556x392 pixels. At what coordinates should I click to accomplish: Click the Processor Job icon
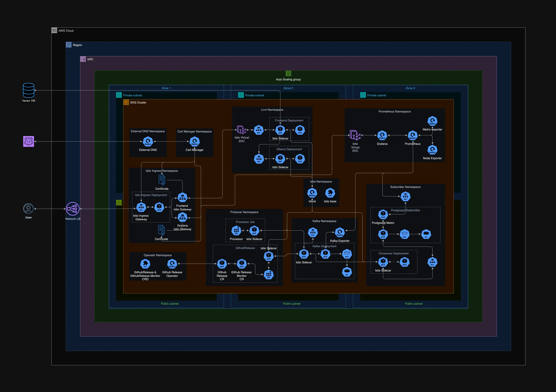tap(236, 231)
